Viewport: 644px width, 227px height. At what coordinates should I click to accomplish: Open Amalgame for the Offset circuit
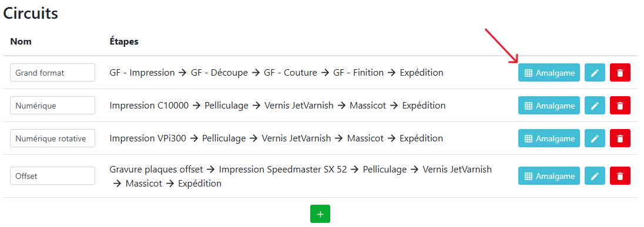click(549, 176)
